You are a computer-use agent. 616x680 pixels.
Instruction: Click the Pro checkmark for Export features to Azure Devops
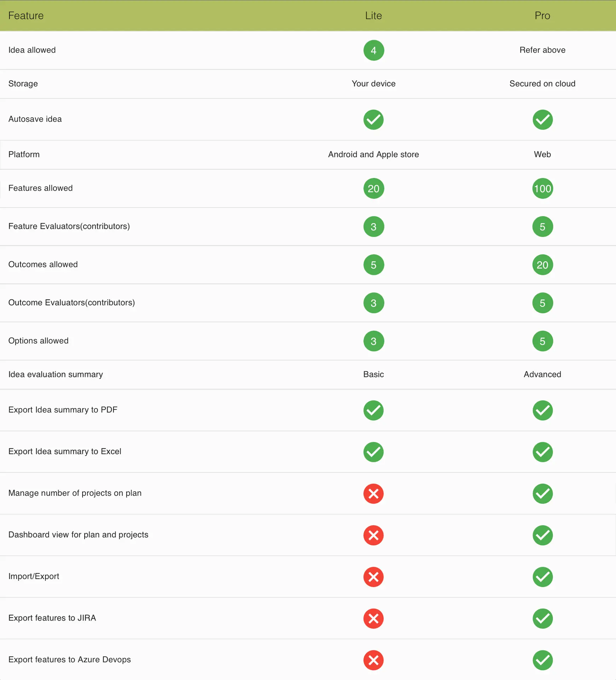click(x=542, y=660)
